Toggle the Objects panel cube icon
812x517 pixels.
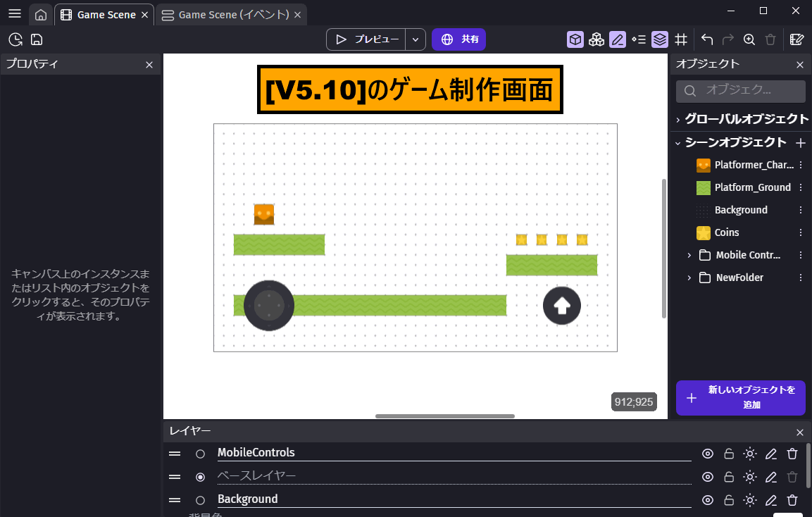pos(575,39)
